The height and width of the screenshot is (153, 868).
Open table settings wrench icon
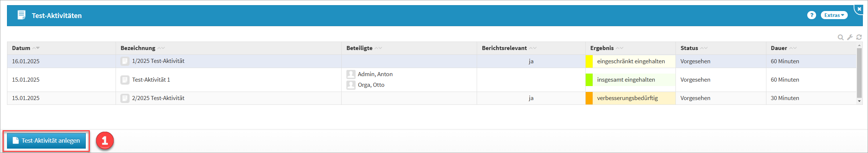tap(850, 37)
